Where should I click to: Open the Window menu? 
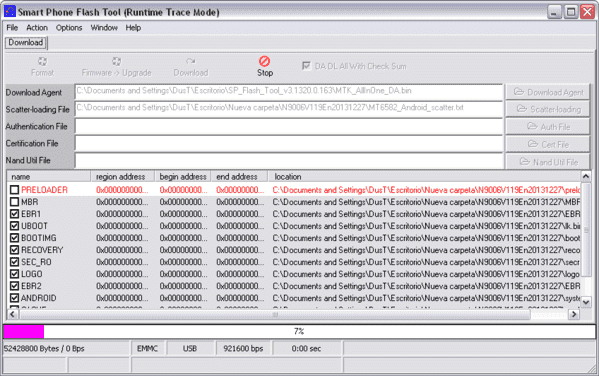click(104, 28)
